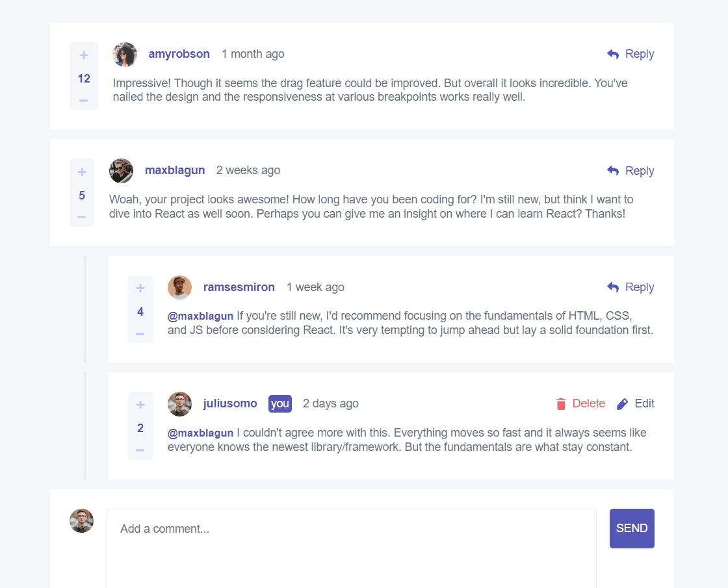Downvote ramsesmiron's reply with minus icon
Image resolution: width=728 pixels, height=588 pixels.
pos(140,333)
